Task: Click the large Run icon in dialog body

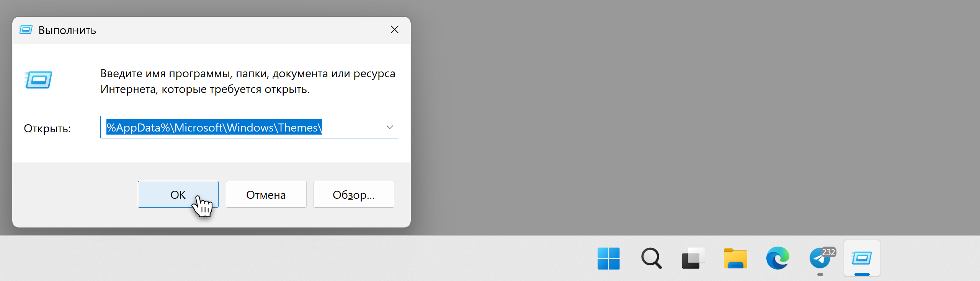Action: [x=38, y=80]
